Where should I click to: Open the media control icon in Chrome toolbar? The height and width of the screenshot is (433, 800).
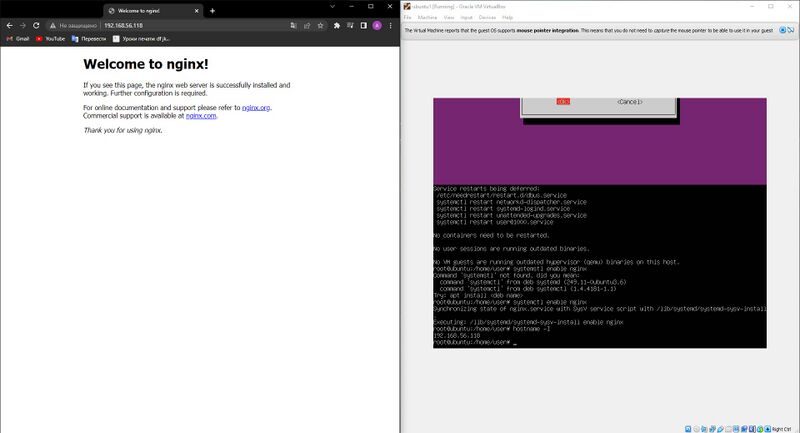[350, 26]
